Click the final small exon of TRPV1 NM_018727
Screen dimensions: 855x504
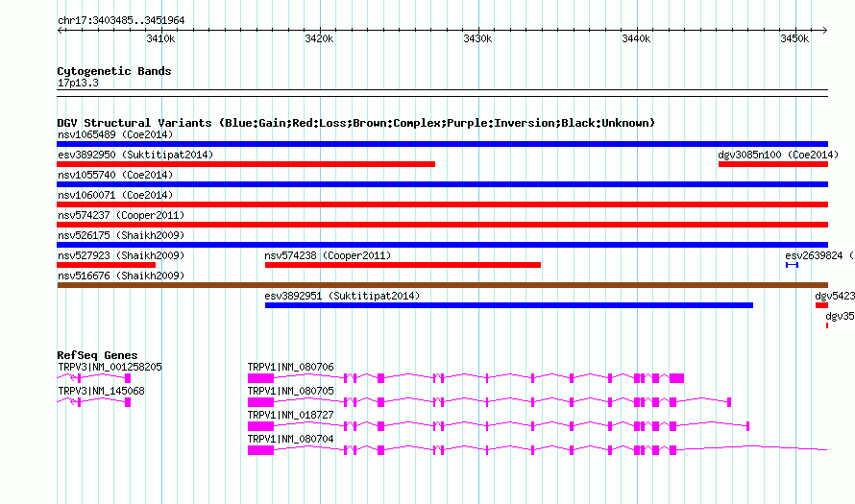click(x=747, y=426)
